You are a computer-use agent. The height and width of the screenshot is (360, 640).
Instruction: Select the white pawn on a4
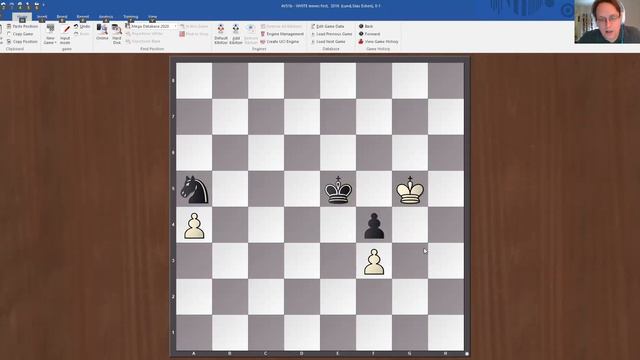194,225
